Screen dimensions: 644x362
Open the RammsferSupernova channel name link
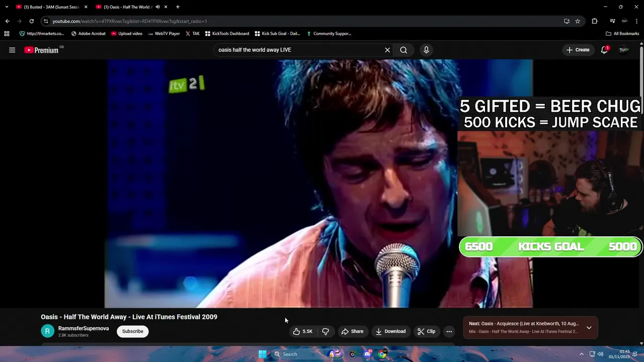coord(84,328)
